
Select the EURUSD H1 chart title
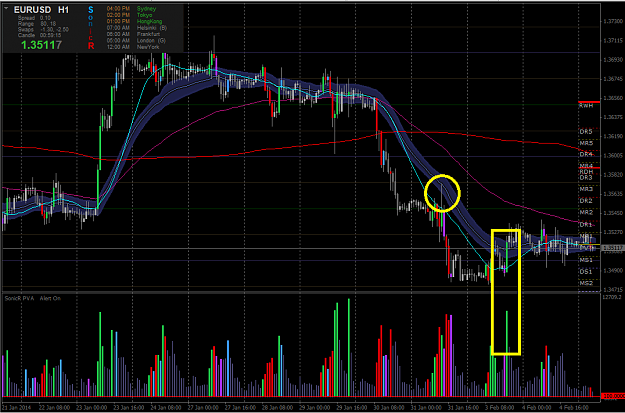41,10
